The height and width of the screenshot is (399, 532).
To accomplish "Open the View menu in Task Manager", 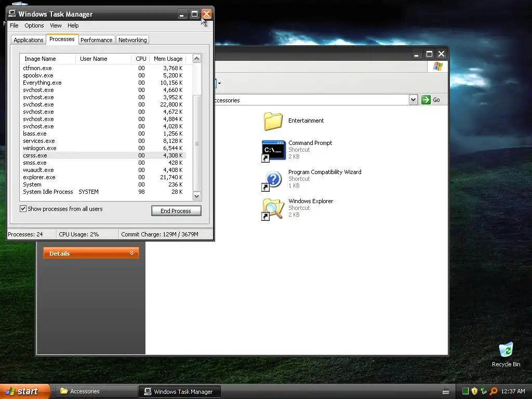I will tap(56, 25).
